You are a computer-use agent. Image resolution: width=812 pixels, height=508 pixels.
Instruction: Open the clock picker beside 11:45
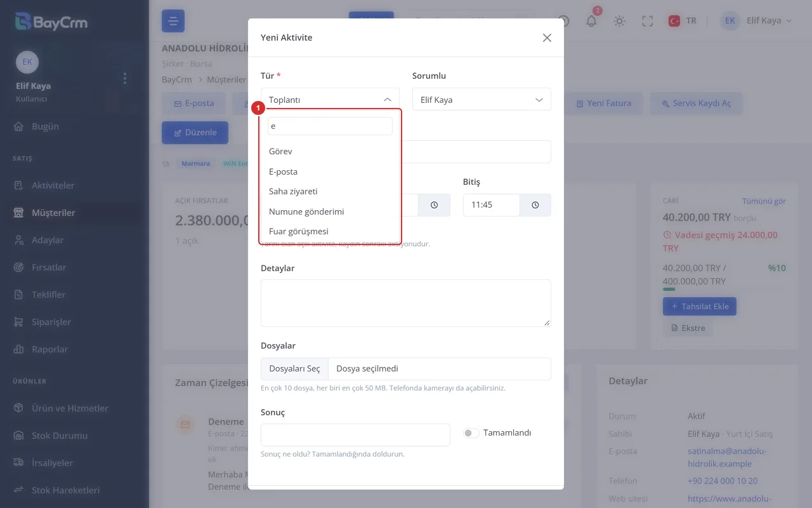pyautogui.click(x=535, y=205)
